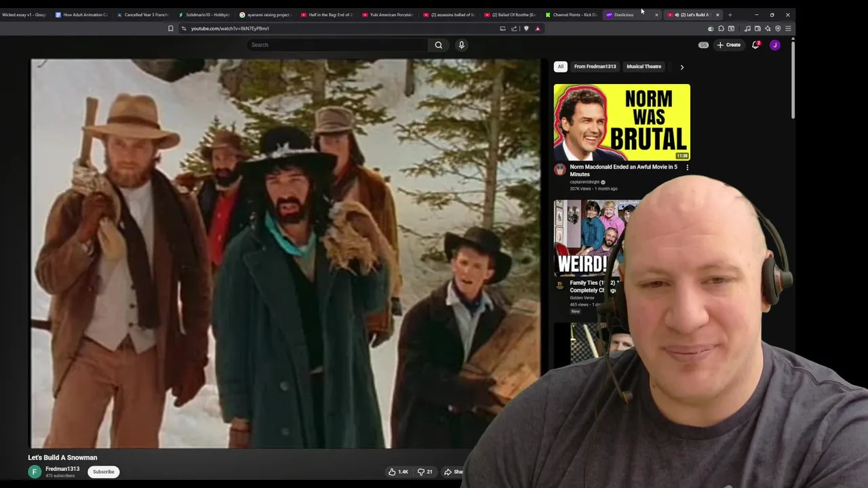Click the Brave Rewards triangle icon
This screenshot has height=488, width=868.
[538, 28]
